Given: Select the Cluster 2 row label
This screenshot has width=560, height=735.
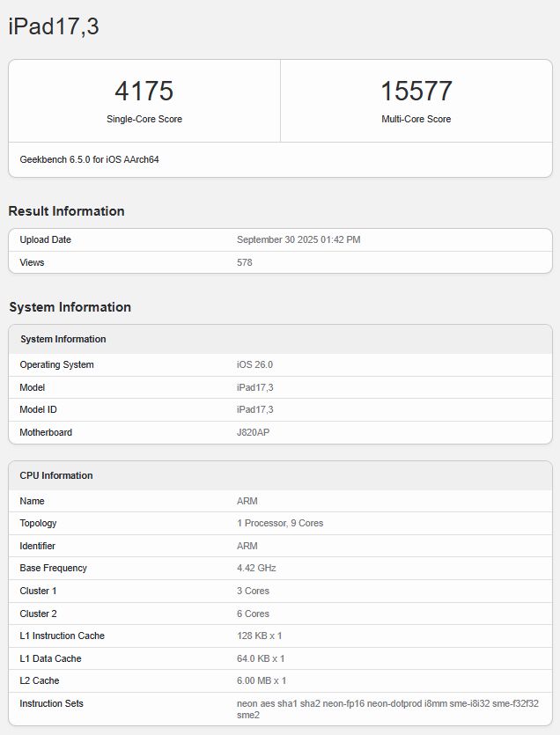Looking at the screenshot, I should 38,614.
